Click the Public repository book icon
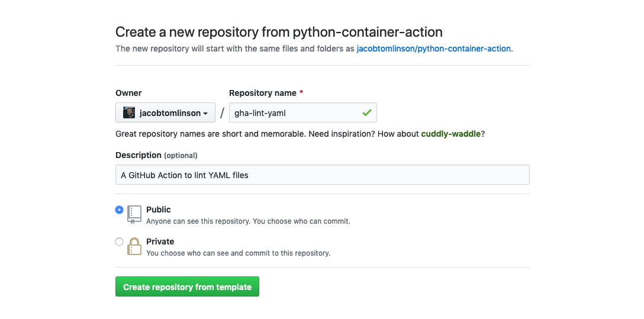Image resolution: width=644 pixels, height=319 pixels. (134, 214)
